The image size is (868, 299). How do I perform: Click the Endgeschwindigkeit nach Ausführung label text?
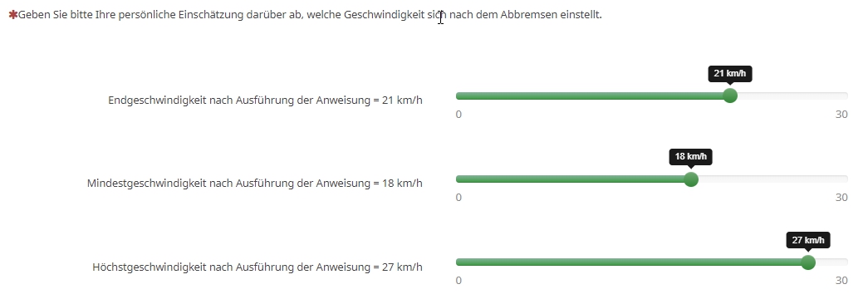(x=265, y=100)
